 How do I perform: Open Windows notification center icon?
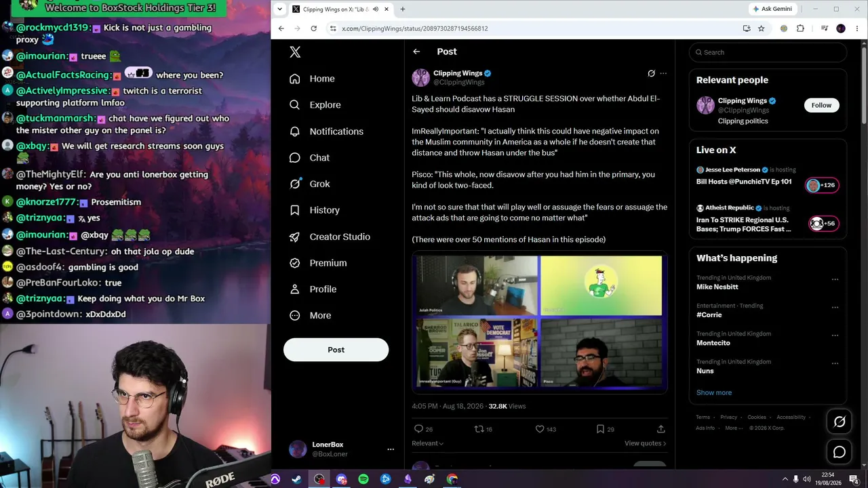[x=854, y=479]
